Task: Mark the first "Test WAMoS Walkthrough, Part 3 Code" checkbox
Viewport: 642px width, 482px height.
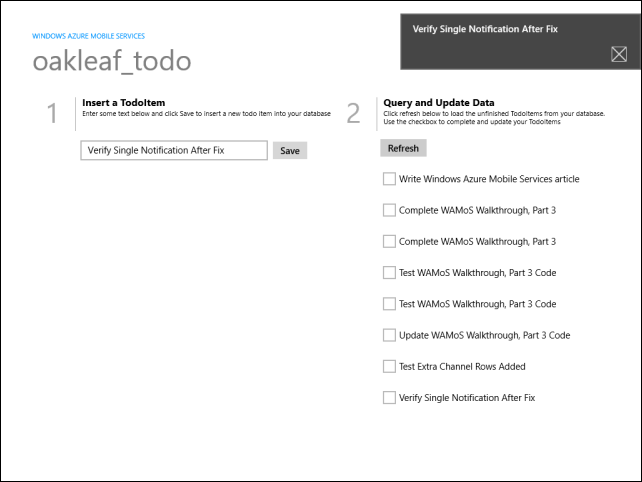Action: (389, 272)
